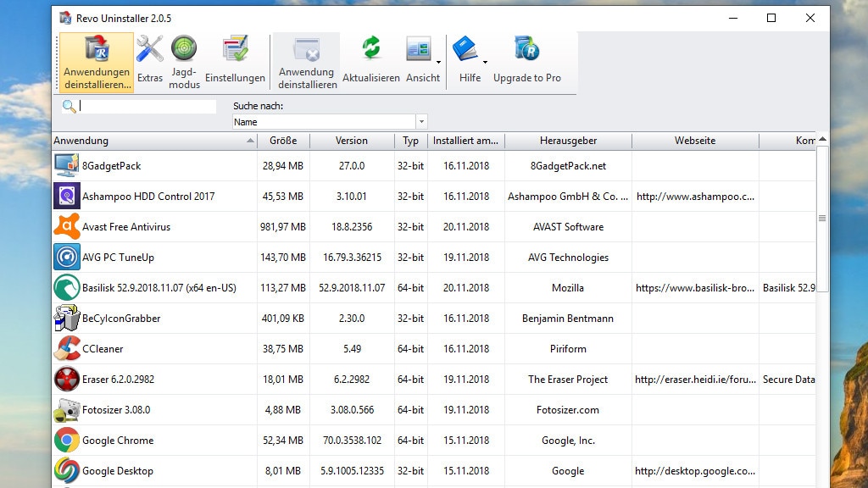Image resolution: width=868 pixels, height=488 pixels.
Task: Select the Google Chrome icon
Action: pyautogui.click(x=66, y=440)
